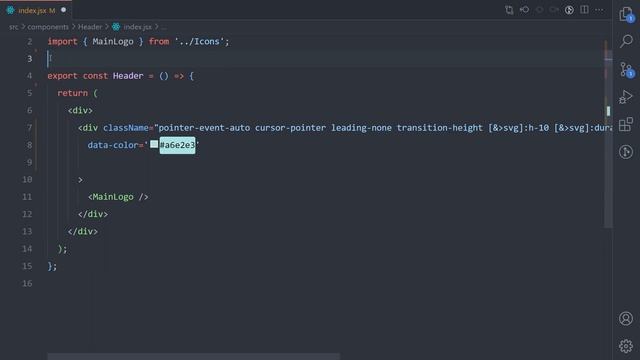Open the index.jsx breadcrumb segment
The width and height of the screenshot is (640, 360).
pyautogui.click(x=137, y=27)
